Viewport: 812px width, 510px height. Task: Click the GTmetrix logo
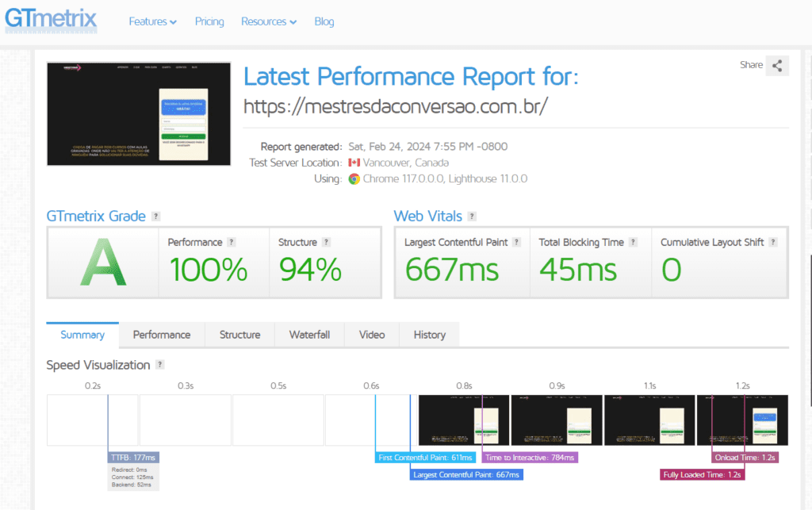pos(51,20)
